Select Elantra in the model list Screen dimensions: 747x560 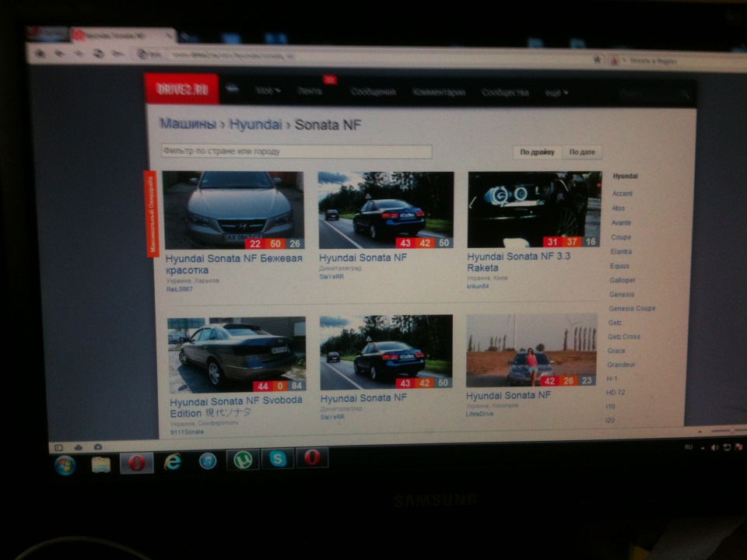tap(621, 251)
